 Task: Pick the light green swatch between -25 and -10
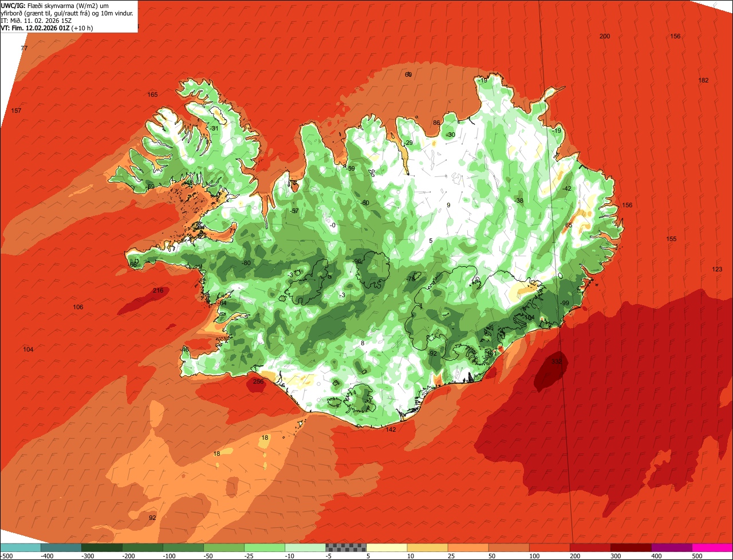coord(265,547)
